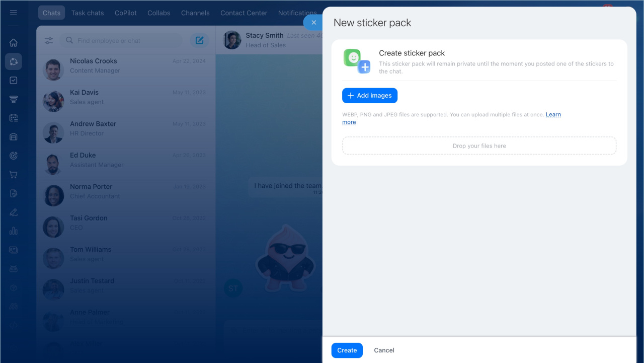Image resolution: width=644 pixels, height=363 pixels.
Task: Open the tasks checkmark icon in sidebar
Action: pyautogui.click(x=14, y=81)
